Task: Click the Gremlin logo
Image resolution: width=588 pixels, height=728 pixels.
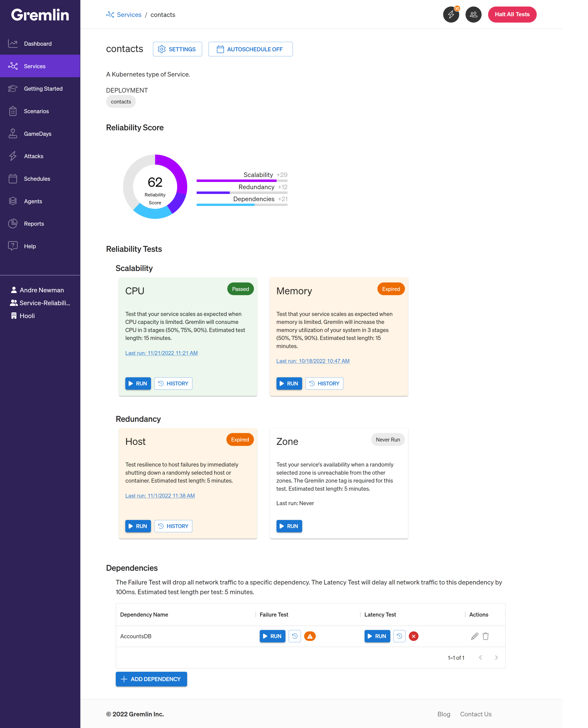Action: click(40, 15)
